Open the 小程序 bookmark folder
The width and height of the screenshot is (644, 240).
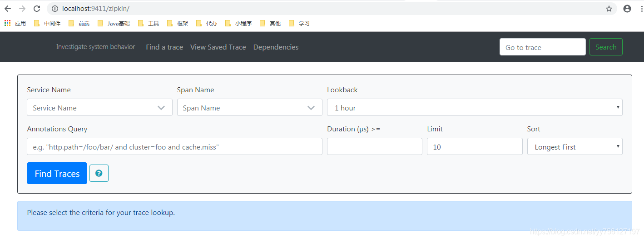238,23
